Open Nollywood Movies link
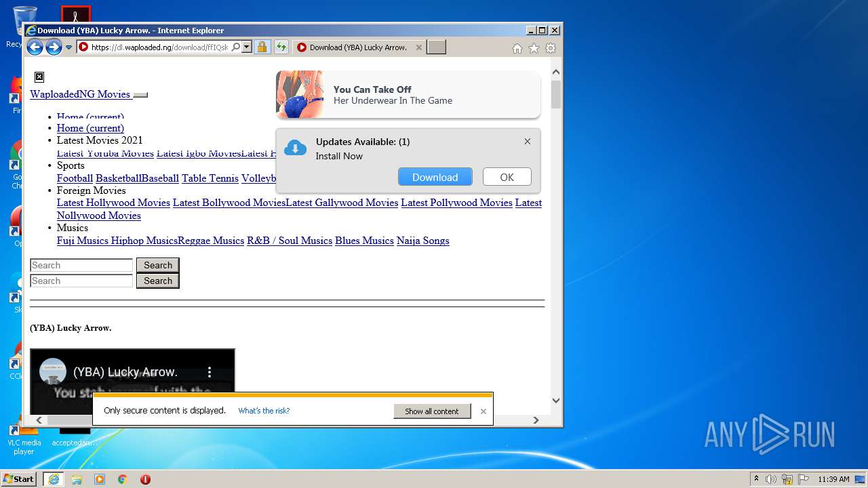868x488 pixels. 99,216
